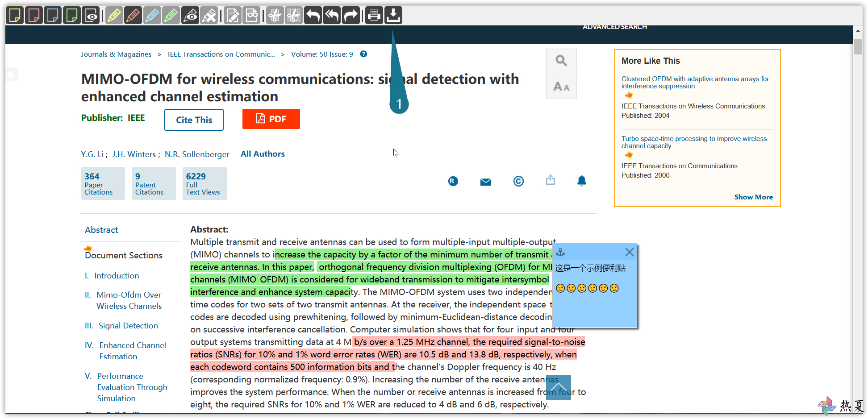Viewport: 868px width, 419px height.
Task: Print the annotated page
Action: coord(374,15)
